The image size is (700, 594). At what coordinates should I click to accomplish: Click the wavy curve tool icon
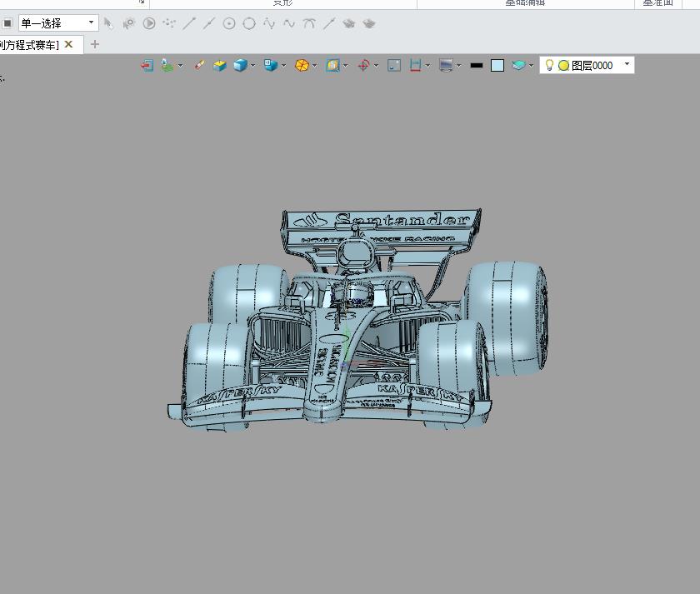click(x=288, y=23)
